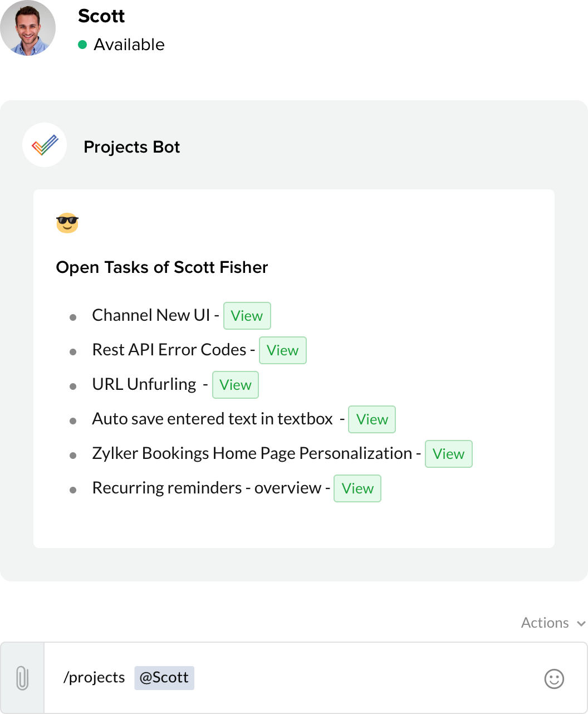Click the paperclip attachment icon
The height and width of the screenshot is (714, 588).
pyautogui.click(x=22, y=678)
